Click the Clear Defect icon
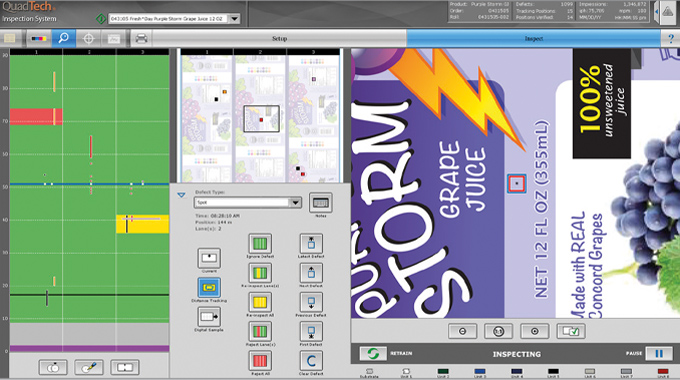 pyautogui.click(x=311, y=361)
